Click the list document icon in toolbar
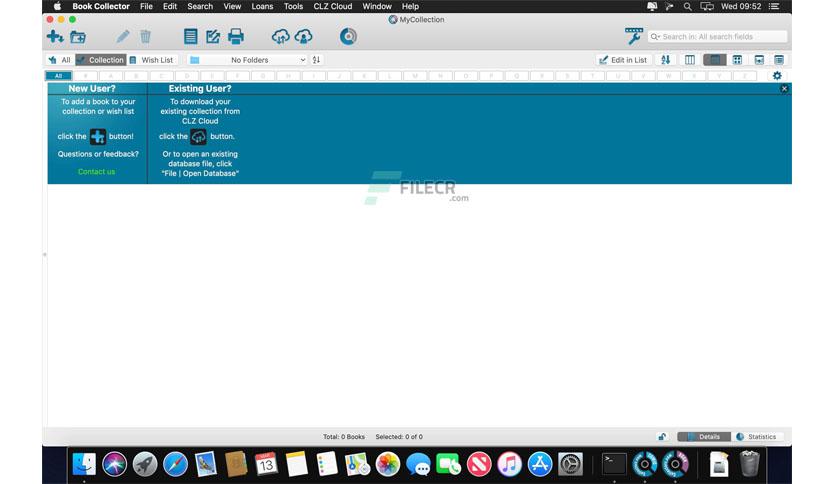Screen dimensions: 836x484 pyautogui.click(x=190, y=37)
